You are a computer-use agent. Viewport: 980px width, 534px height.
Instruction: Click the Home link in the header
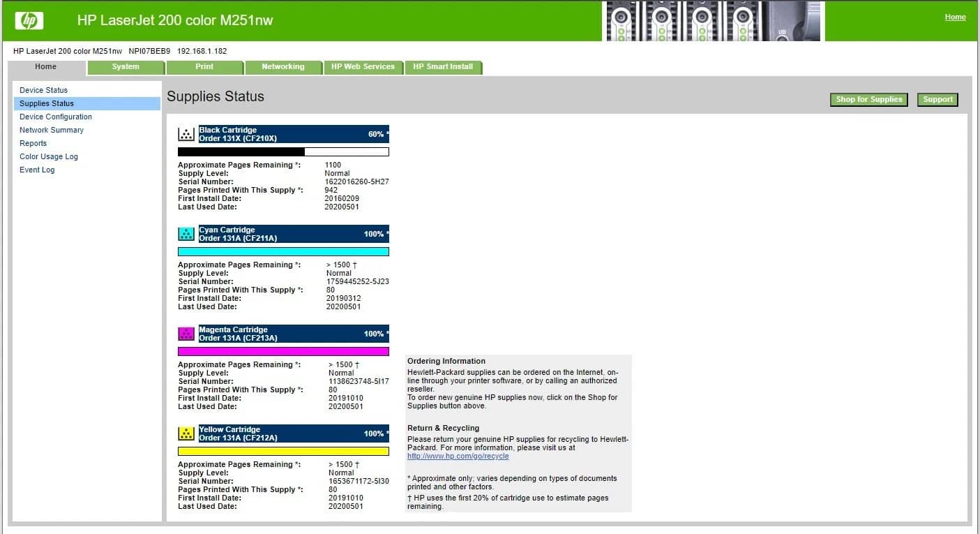point(956,17)
